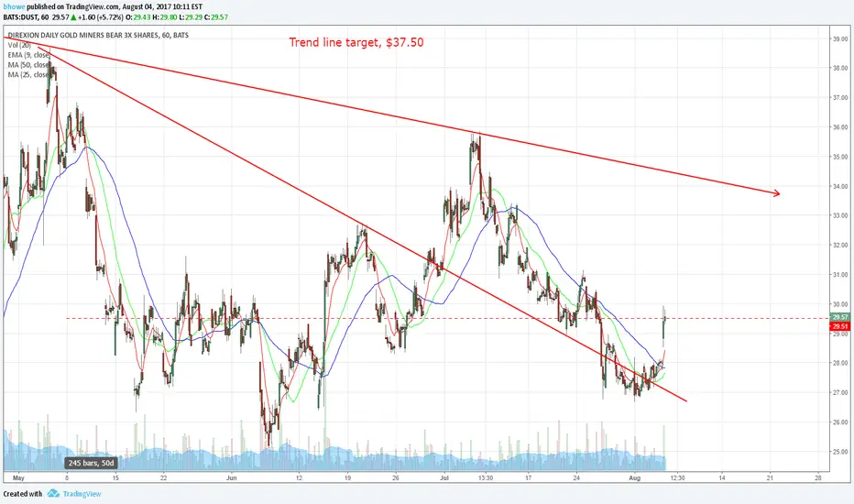Click the TradingView cloud logo icon

pyautogui.click(x=53, y=494)
